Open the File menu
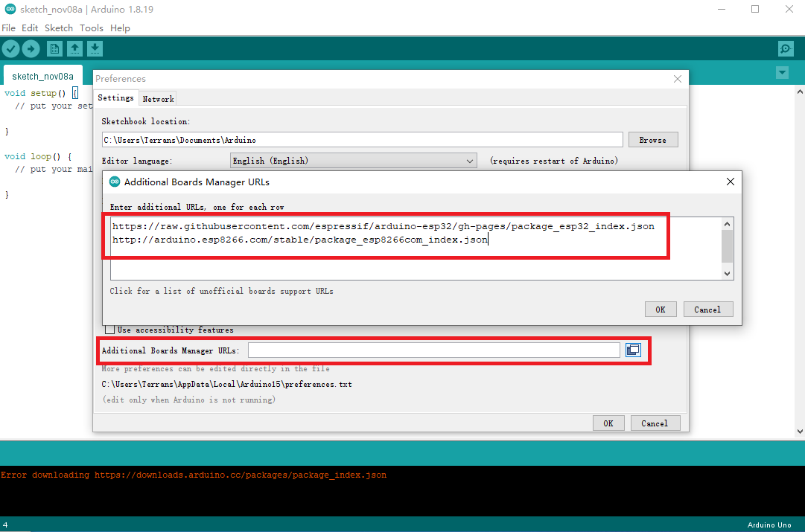805x532 pixels. (9, 28)
